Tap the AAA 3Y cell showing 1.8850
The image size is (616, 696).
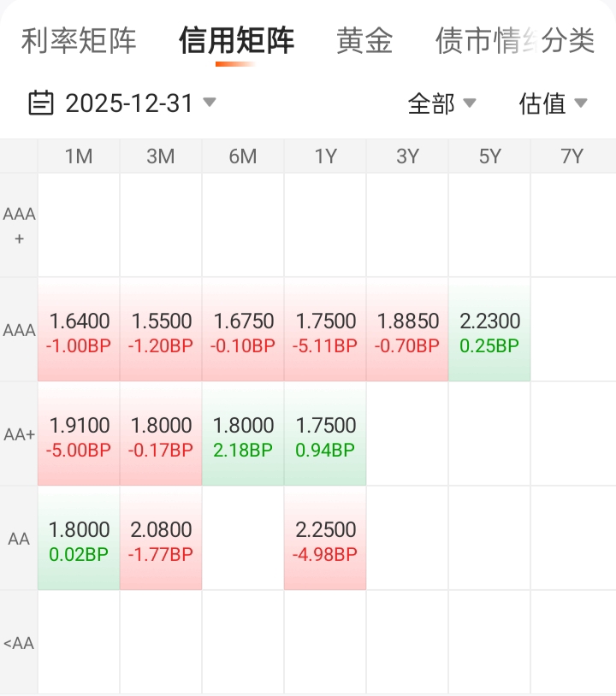(407, 331)
